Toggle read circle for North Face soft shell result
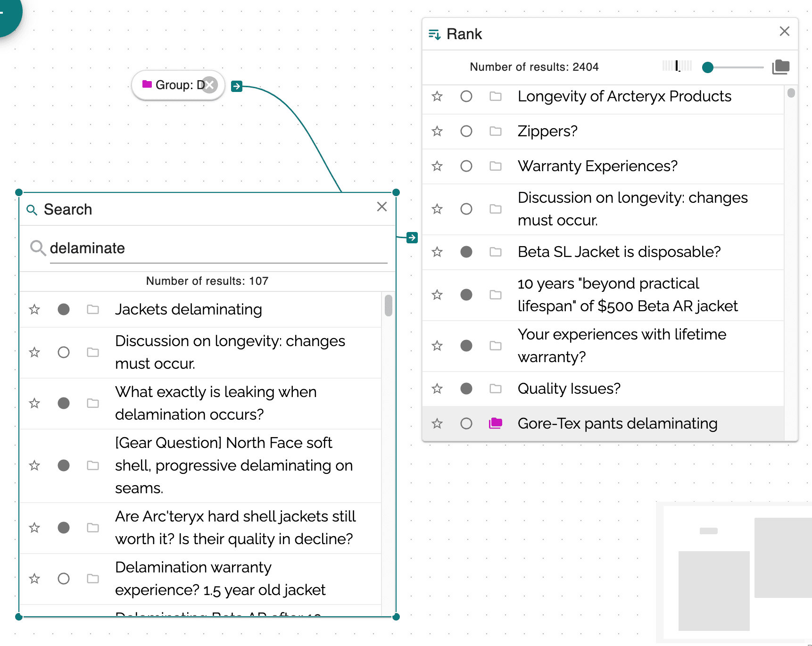The image size is (812, 646). pyautogui.click(x=64, y=466)
